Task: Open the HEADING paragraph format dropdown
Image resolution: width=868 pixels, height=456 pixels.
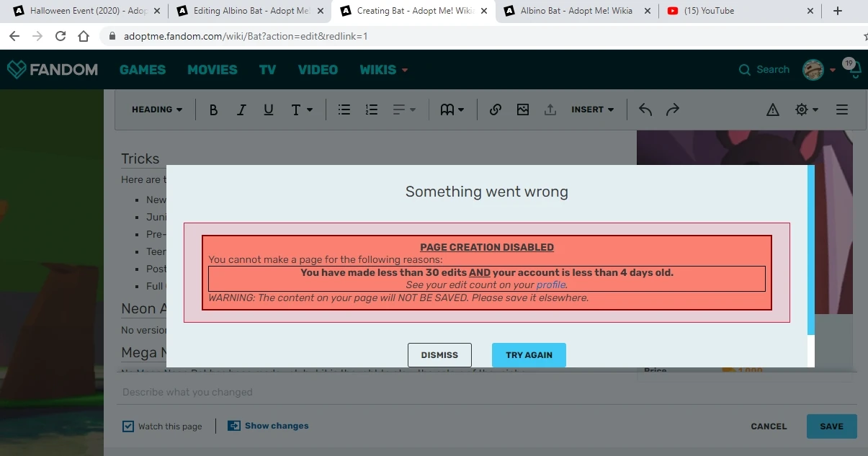Action: 157,109
